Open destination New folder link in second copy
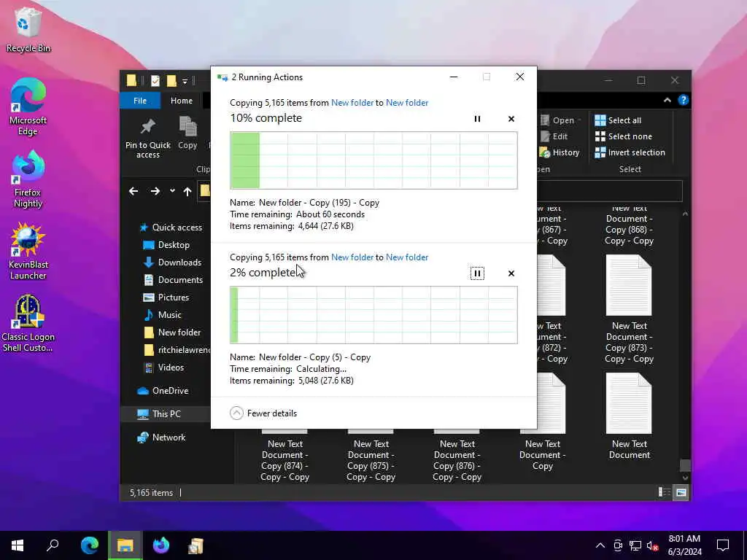This screenshot has width=747, height=560. click(407, 257)
